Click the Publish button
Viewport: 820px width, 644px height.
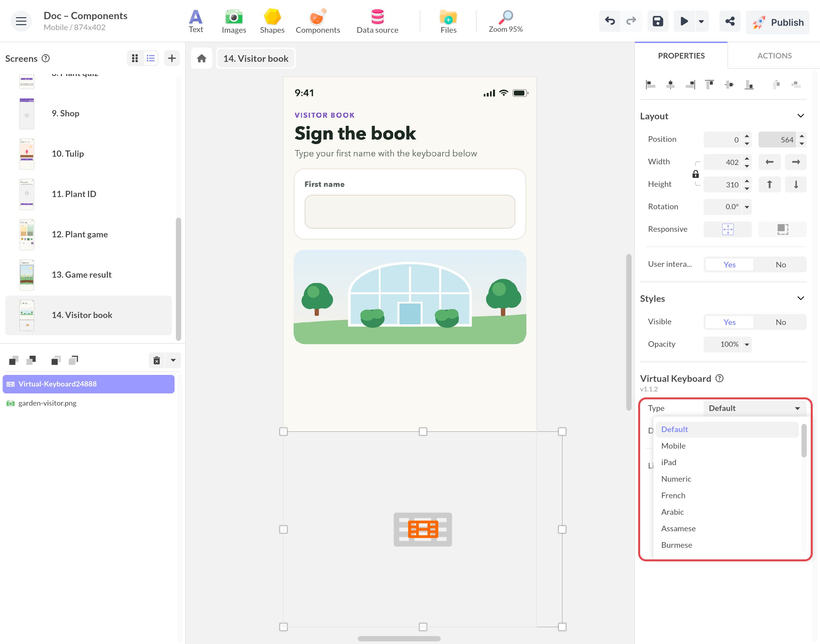click(777, 22)
